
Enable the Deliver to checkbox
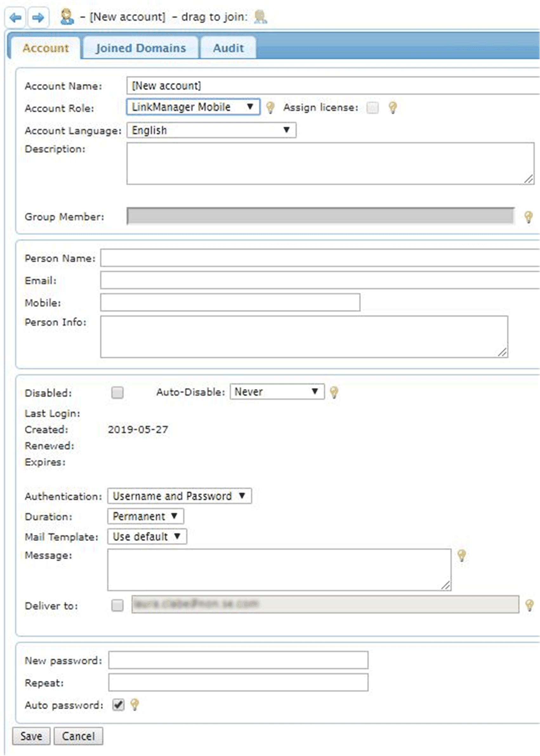tap(117, 605)
